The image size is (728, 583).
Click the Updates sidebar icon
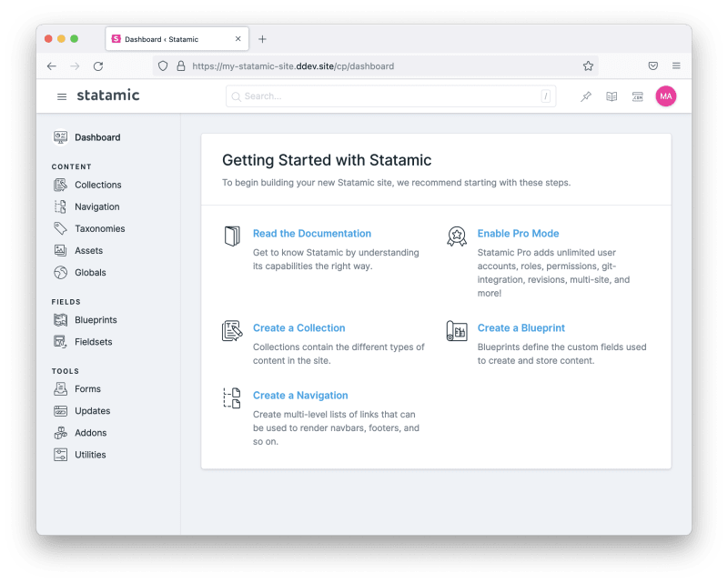point(60,411)
